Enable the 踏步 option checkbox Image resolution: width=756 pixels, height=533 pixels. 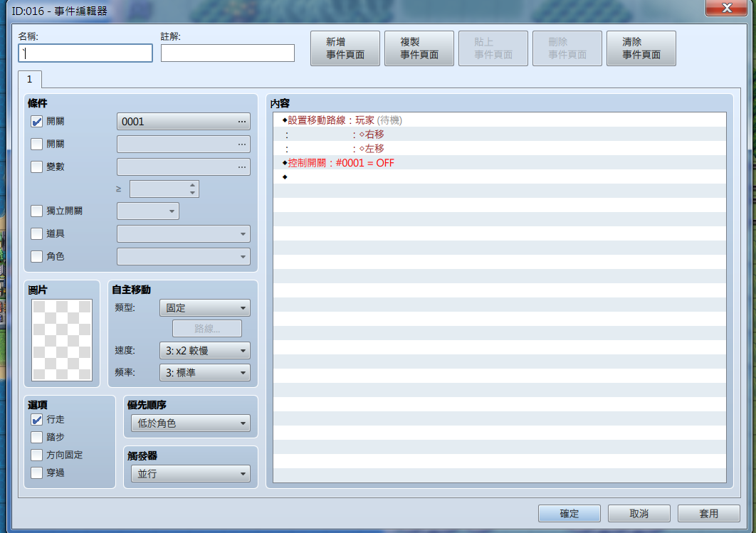36,437
